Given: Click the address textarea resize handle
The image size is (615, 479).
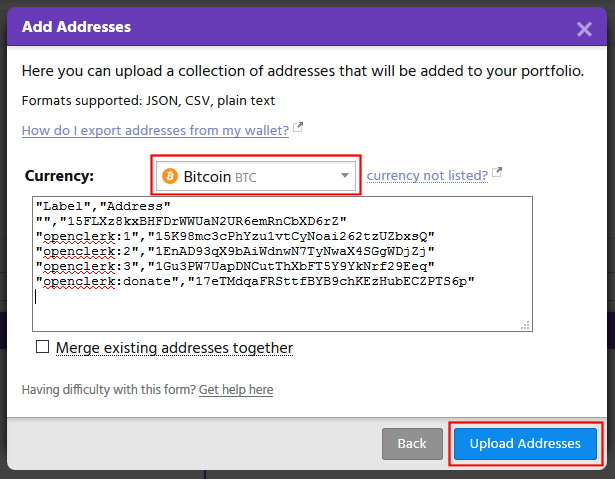Looking at the screenshot, I should 525,324.
